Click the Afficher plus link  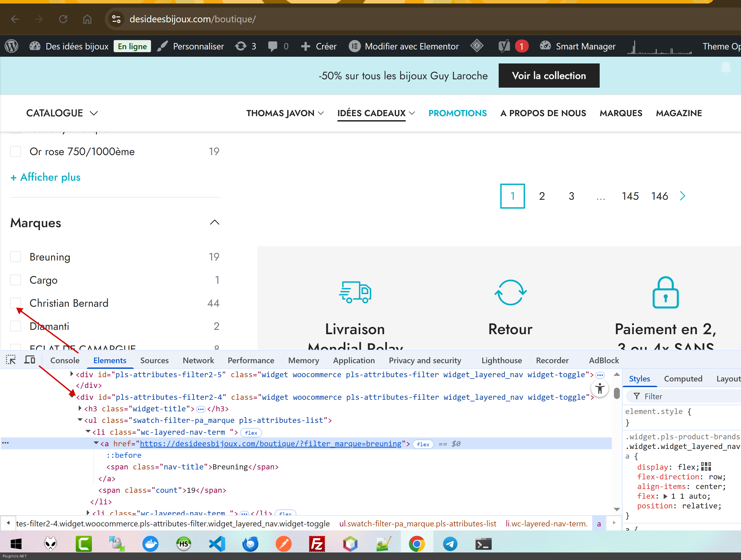(x=46, y=177)
